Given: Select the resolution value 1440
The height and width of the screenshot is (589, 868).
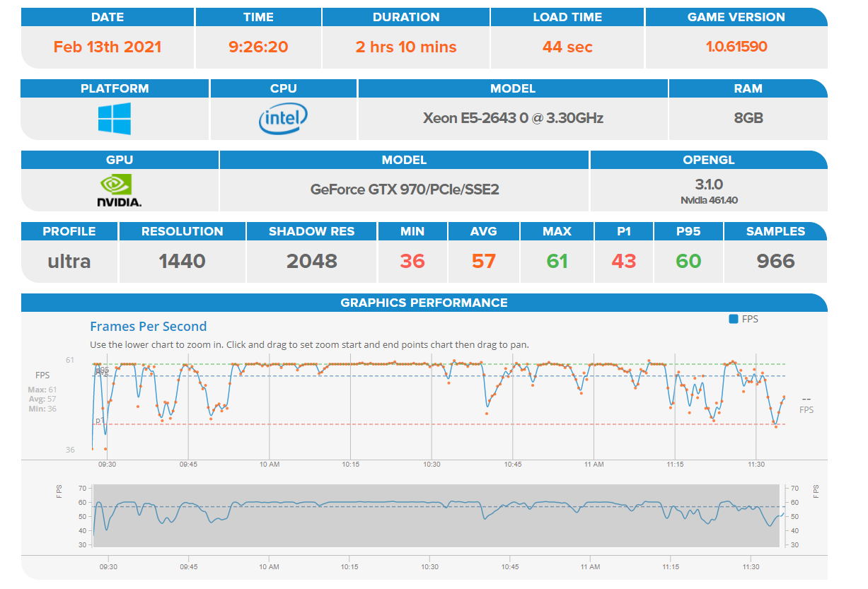Looking at the screenshot, I should (x=182, y=261).
